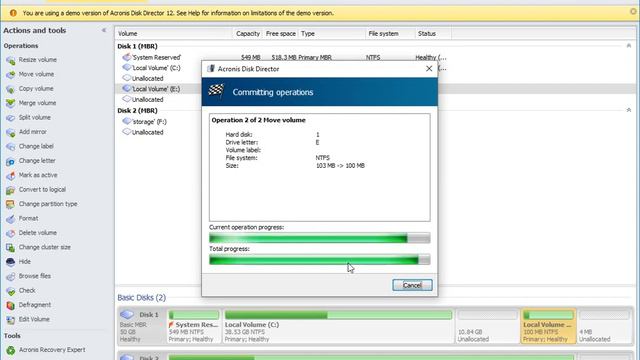This screenshot has height=360, width=640.
Task: Click the Total progress bar
Action: [x=320, y=260]
